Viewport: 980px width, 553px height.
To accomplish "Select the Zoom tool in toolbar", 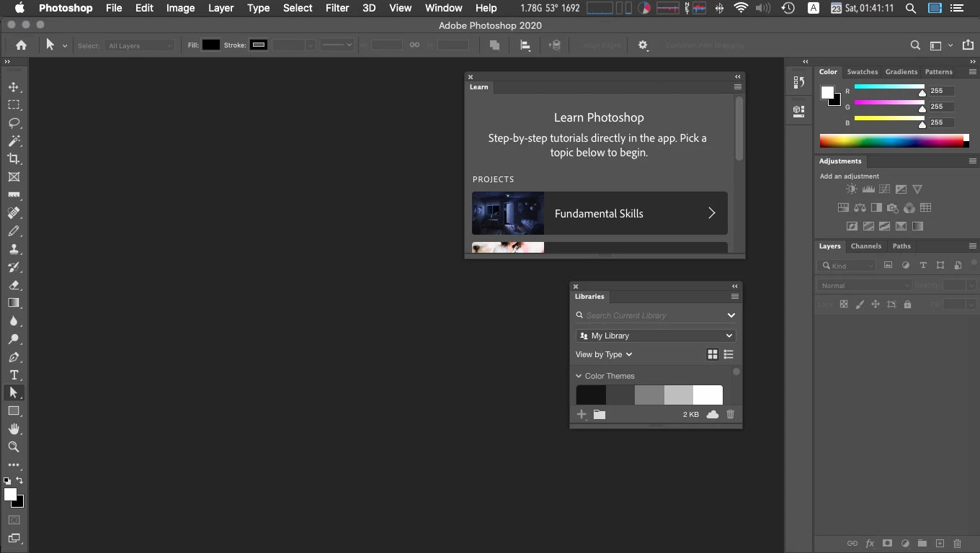I will click(x=14, y=447).
